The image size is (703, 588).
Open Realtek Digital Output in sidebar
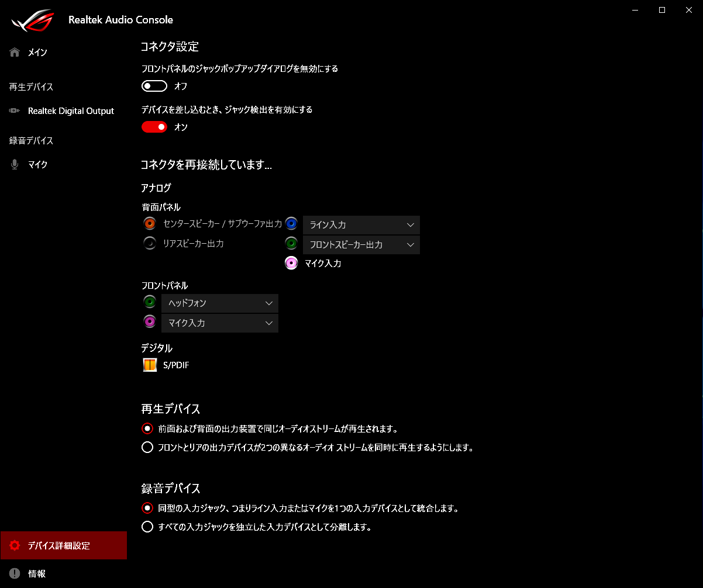coord(63,111)
